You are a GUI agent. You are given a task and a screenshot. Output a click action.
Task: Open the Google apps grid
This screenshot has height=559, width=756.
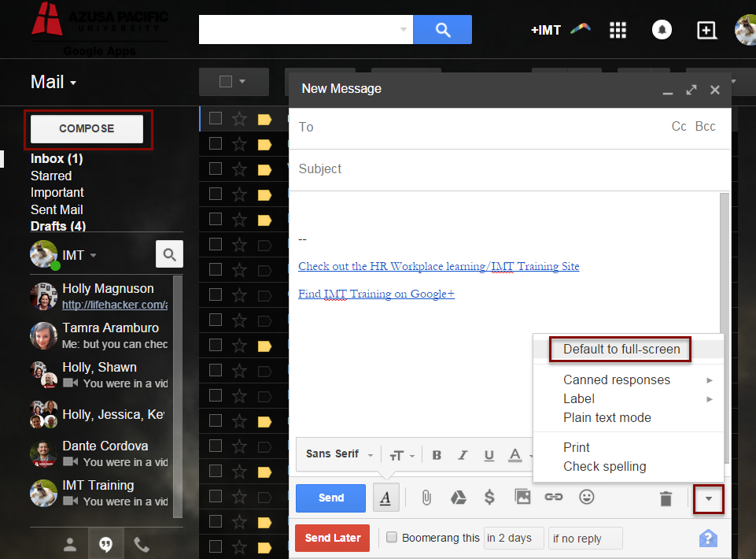[x=618, y=30]
